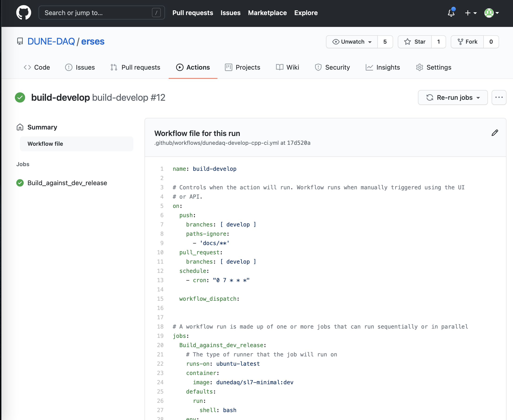Expand the Unwatch dropdown
Screen dimensions: 513x420
(x=352, y=42)
